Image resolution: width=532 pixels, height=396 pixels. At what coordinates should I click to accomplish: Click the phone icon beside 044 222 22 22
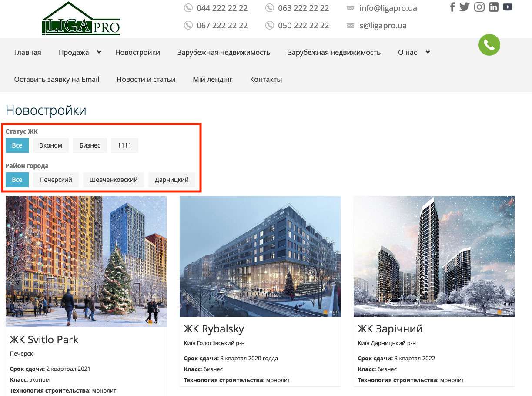pos(188,8)
